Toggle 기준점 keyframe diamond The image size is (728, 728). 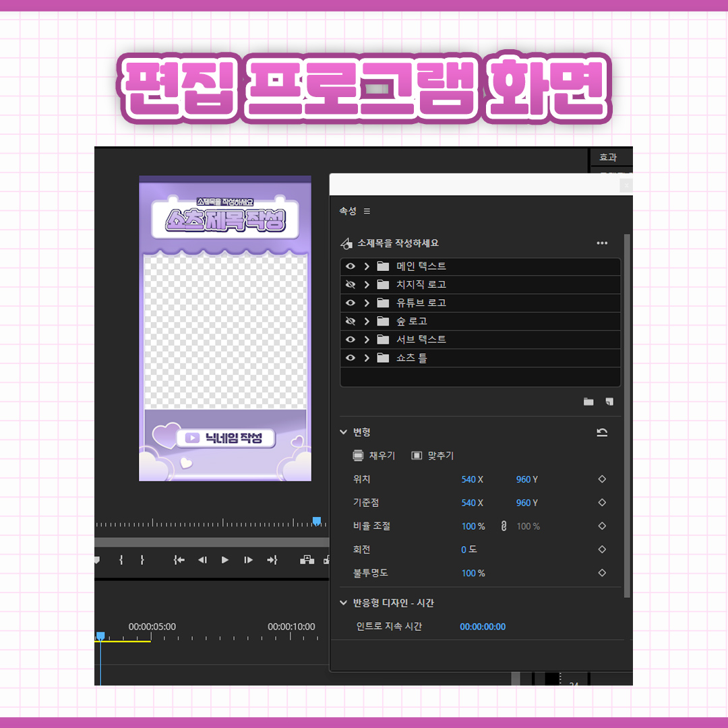(x=602, y=502)
